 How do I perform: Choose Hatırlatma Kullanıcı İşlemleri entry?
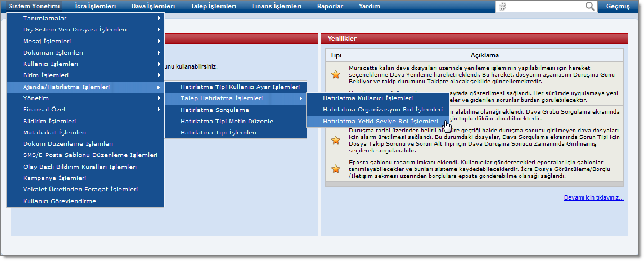point(379,98)
